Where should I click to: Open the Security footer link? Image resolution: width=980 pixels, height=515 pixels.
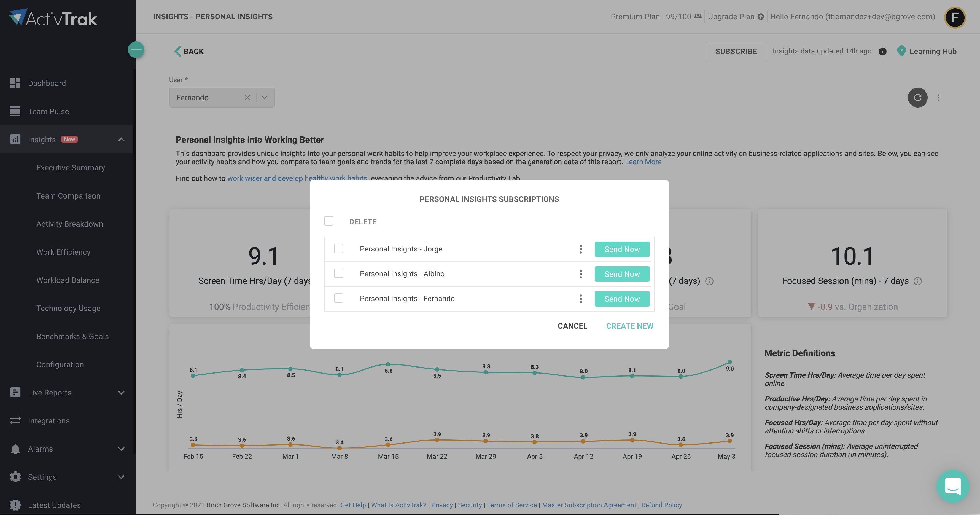[470, 505]
